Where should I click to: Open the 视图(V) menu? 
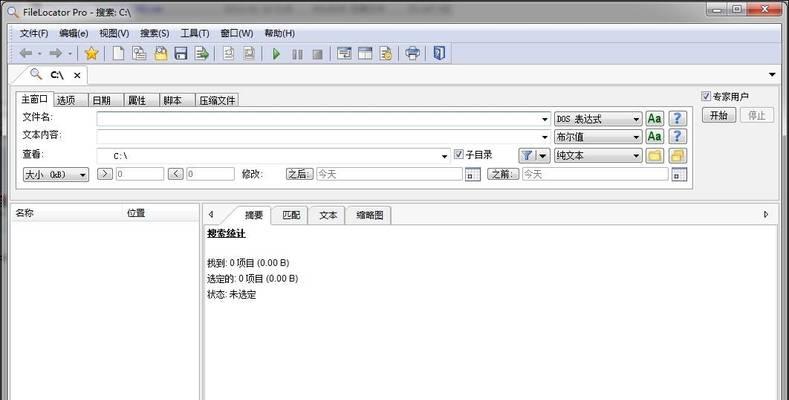114,33
